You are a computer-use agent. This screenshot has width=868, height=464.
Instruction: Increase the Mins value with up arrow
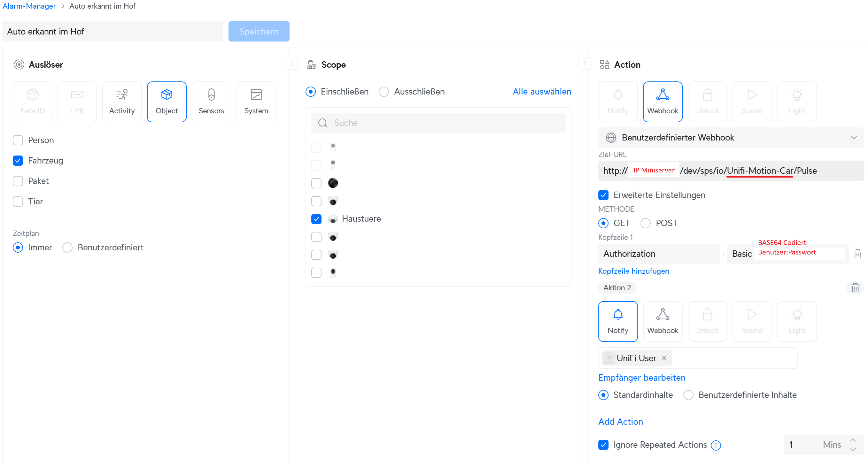(853, 440)
